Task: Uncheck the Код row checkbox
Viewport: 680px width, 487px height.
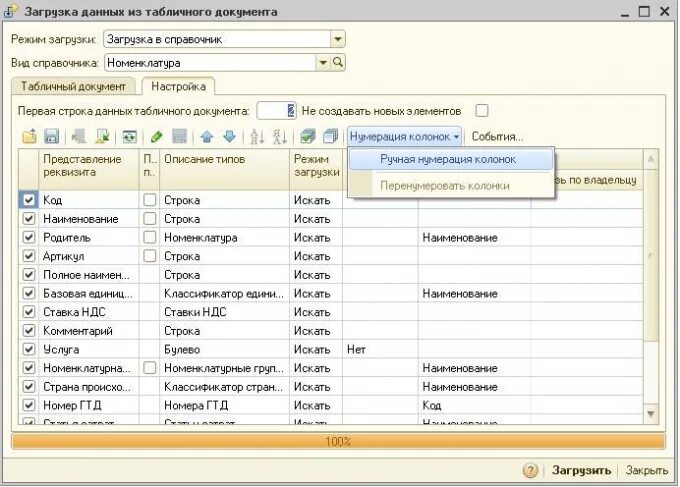Action: pos(29,200)
